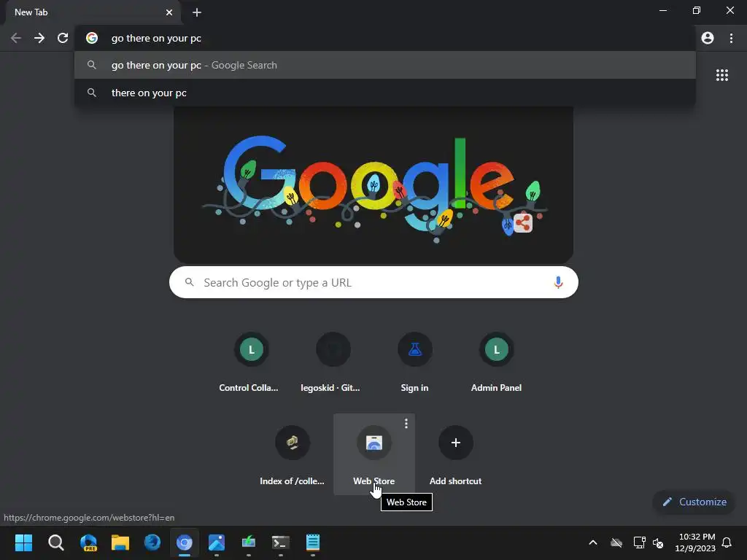Image resolution: width=747 pixels, height=560 pixels.
Task: Expand the system tray hidden icons chevron
Action: pos(593,542)
